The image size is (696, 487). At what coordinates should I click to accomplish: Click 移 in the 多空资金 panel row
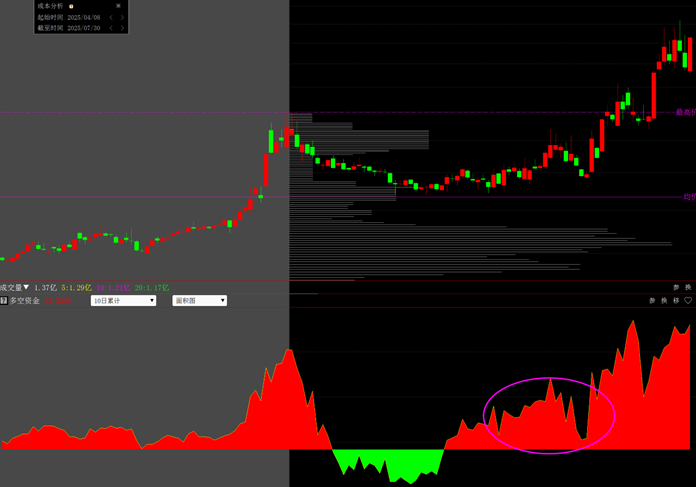676,300
